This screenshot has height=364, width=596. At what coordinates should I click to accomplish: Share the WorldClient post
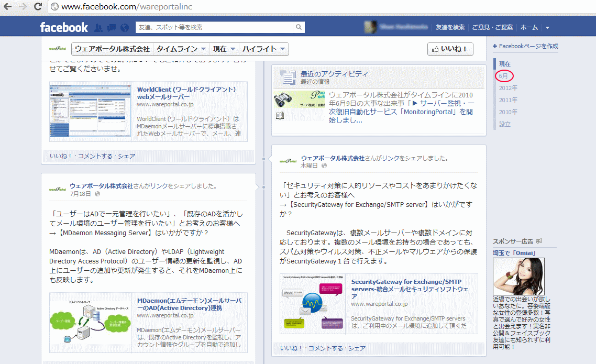(x=127, y=156)
